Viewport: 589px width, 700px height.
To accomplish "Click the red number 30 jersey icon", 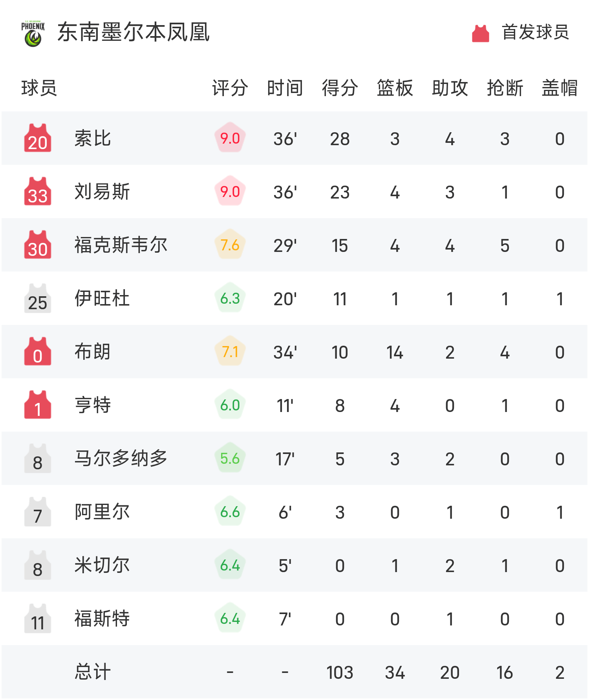I will coord(38,245).
